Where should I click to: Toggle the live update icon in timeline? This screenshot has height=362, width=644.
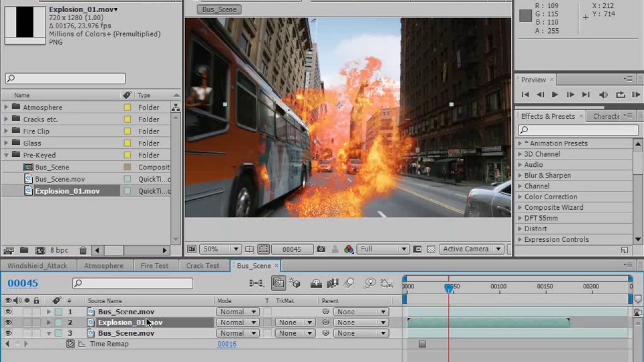click(x=278, y=283)
